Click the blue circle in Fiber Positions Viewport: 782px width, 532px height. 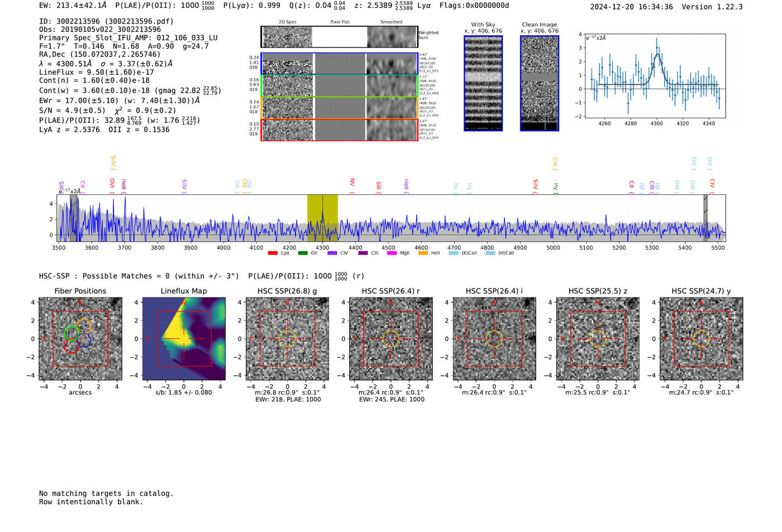click(x=84, y=340)
